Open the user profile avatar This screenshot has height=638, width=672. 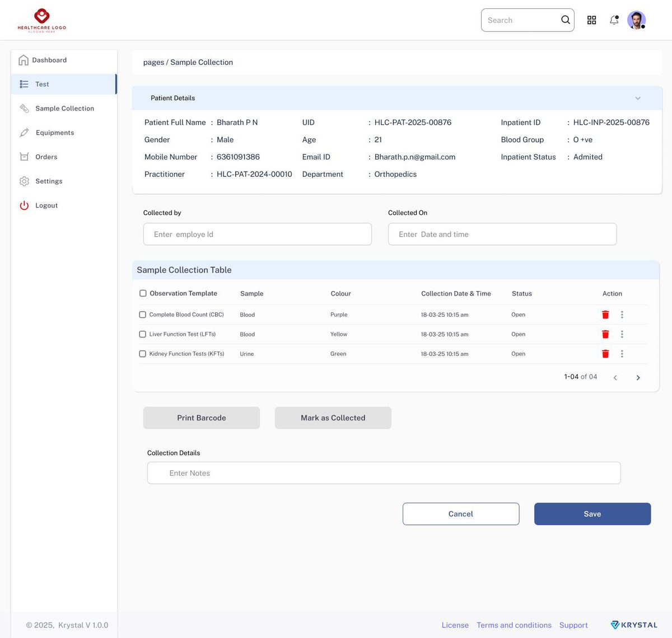(636, 20)
